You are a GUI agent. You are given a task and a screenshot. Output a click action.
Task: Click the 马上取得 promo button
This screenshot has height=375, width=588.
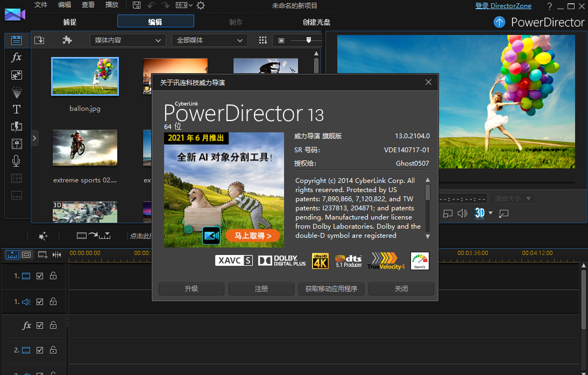click(x=253, y=236)
